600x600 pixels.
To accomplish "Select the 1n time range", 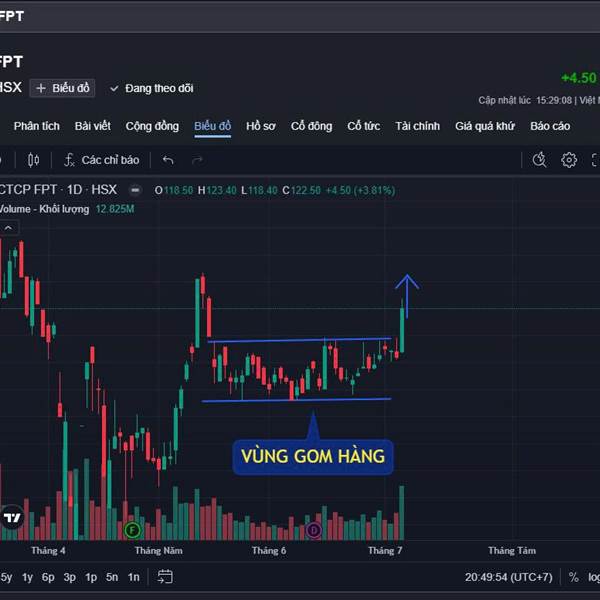I will [133, 577].
